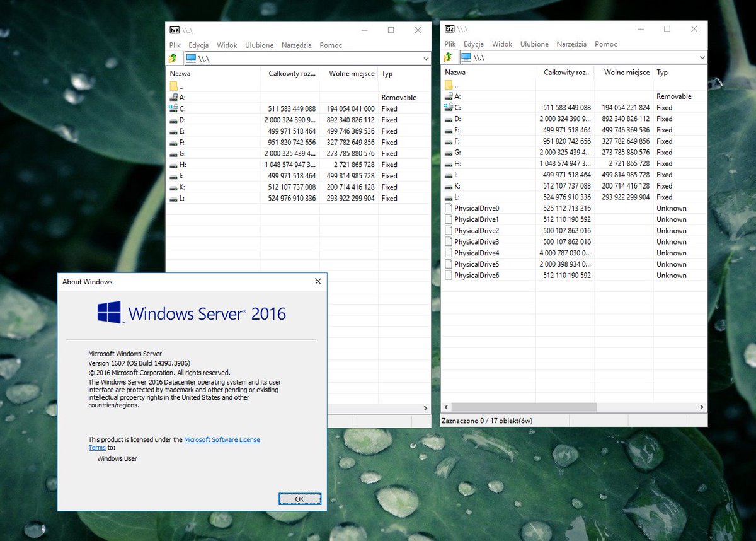The width and height of the screenshot is (756, 541).
Task: Open address path dropdown in left window
Action: (425, 59)
